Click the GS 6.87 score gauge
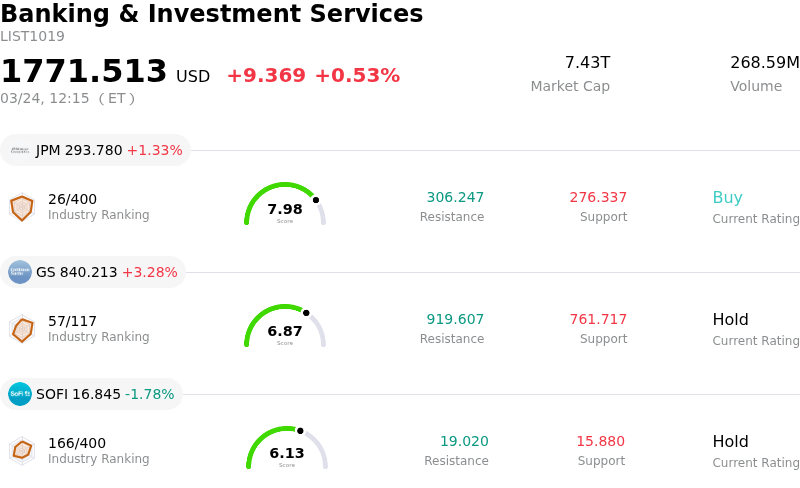Screen dimensions: 800x488 coord(285,327)
